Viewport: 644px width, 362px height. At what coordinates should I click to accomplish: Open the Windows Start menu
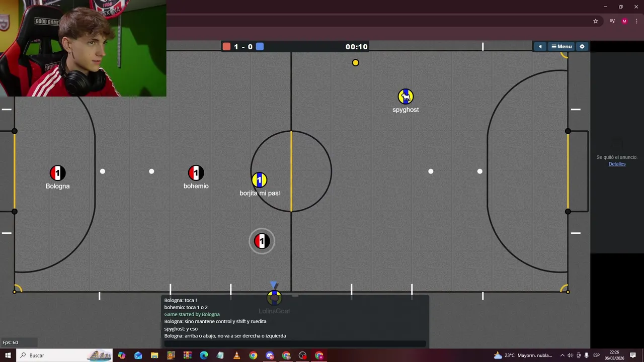coord(8,355)
